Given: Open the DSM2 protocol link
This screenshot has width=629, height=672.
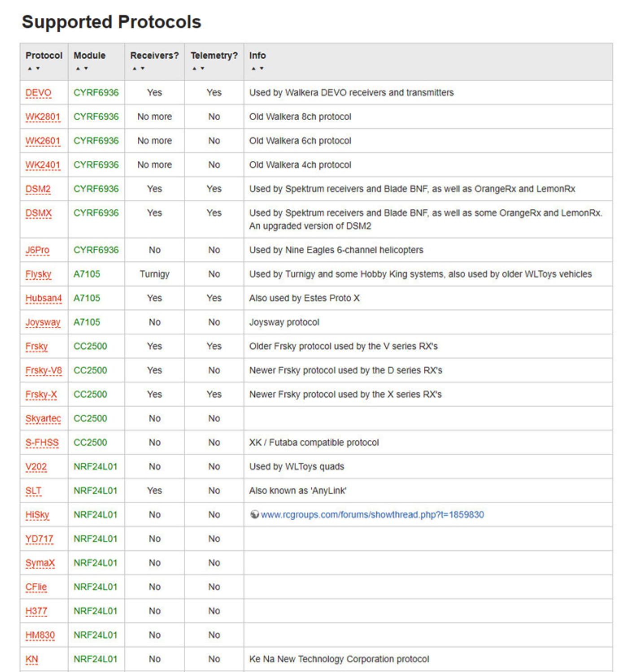Looking at the screenshot, I should click(x=38, y=189).
